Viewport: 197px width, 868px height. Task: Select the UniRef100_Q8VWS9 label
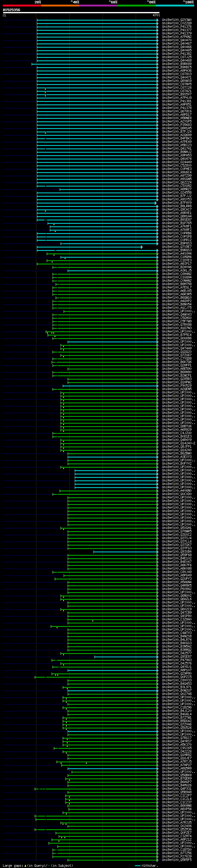pyautogui.click(x=177, y=81)
